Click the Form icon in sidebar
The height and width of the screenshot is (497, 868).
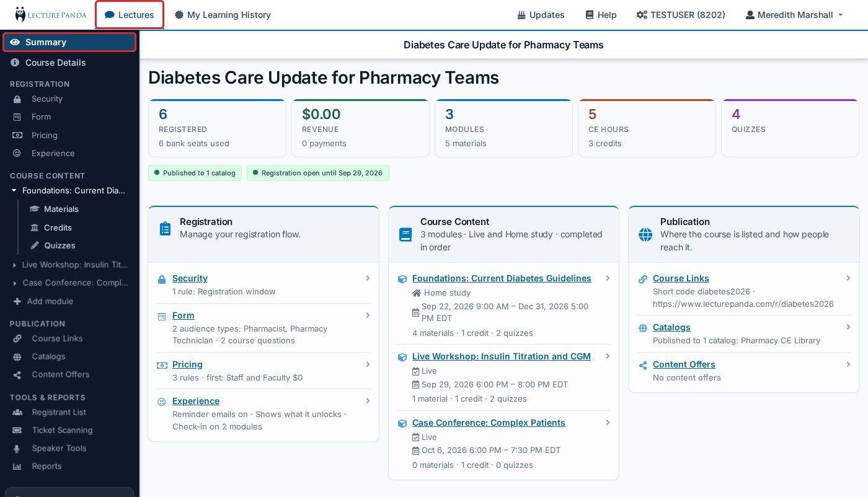(x=17, y=117)
